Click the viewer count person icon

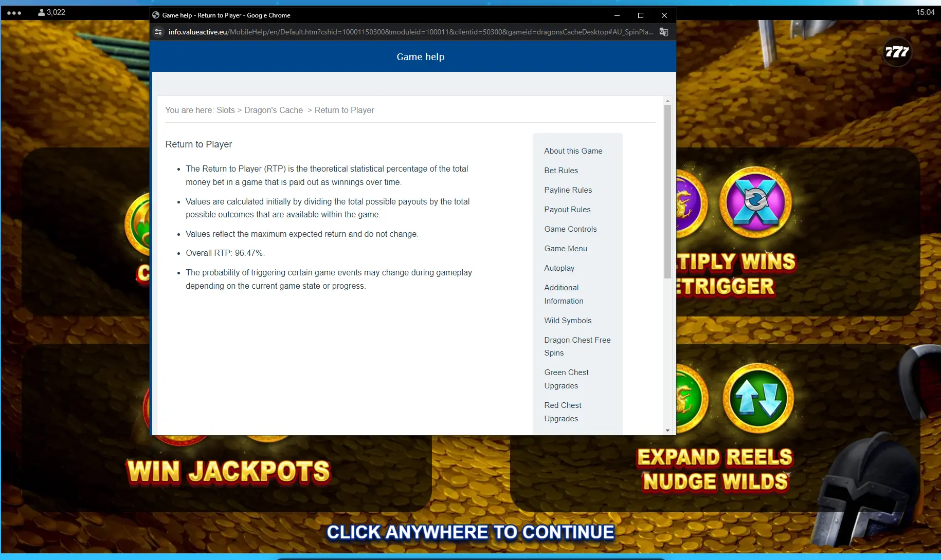coord(41,12)
